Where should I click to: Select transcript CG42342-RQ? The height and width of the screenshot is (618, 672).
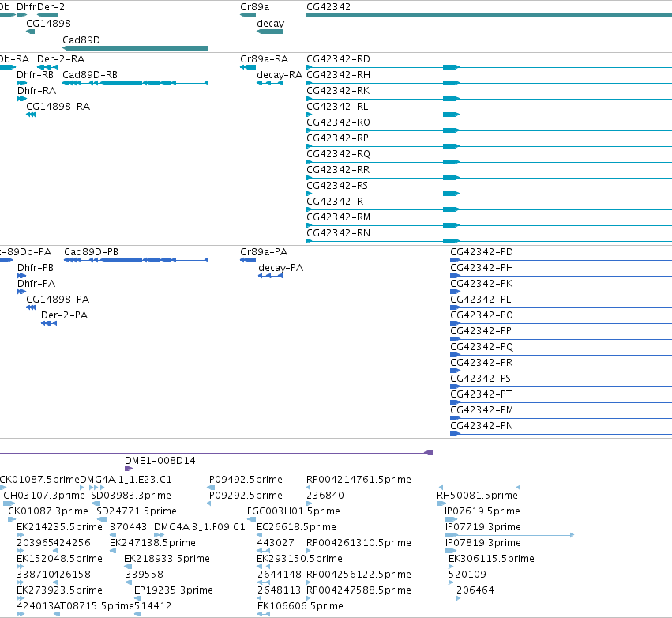click(x=338, y=154)
